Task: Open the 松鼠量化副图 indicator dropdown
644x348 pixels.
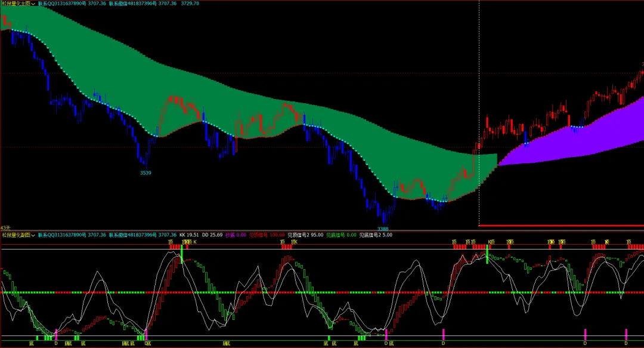Action: point(18,235)
